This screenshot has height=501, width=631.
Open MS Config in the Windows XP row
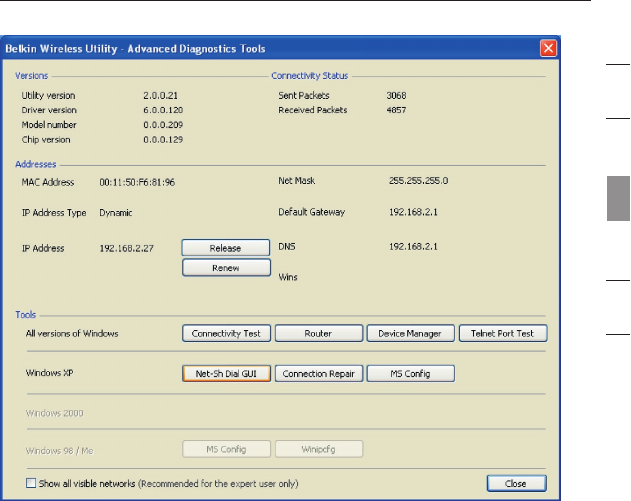click(x=410, y=373)
